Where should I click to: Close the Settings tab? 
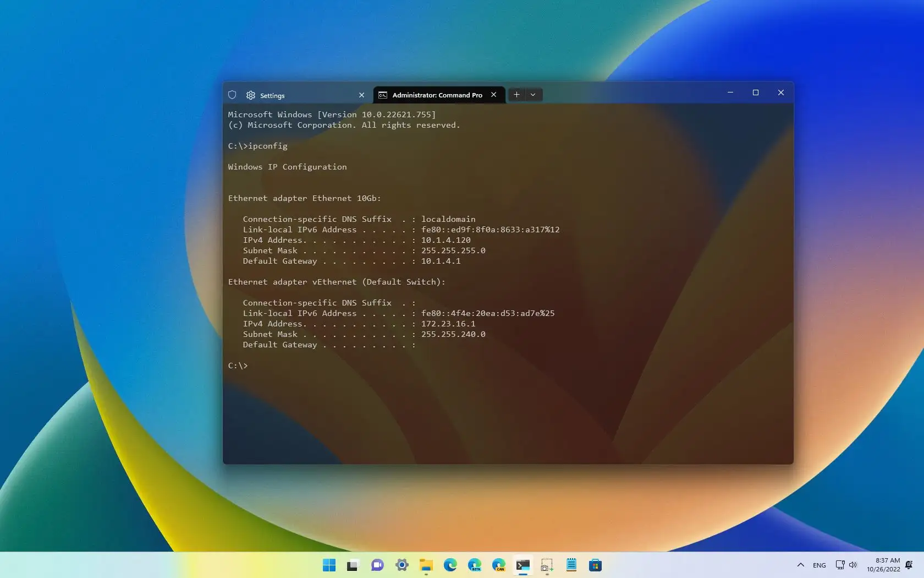(x=361, y=95)
